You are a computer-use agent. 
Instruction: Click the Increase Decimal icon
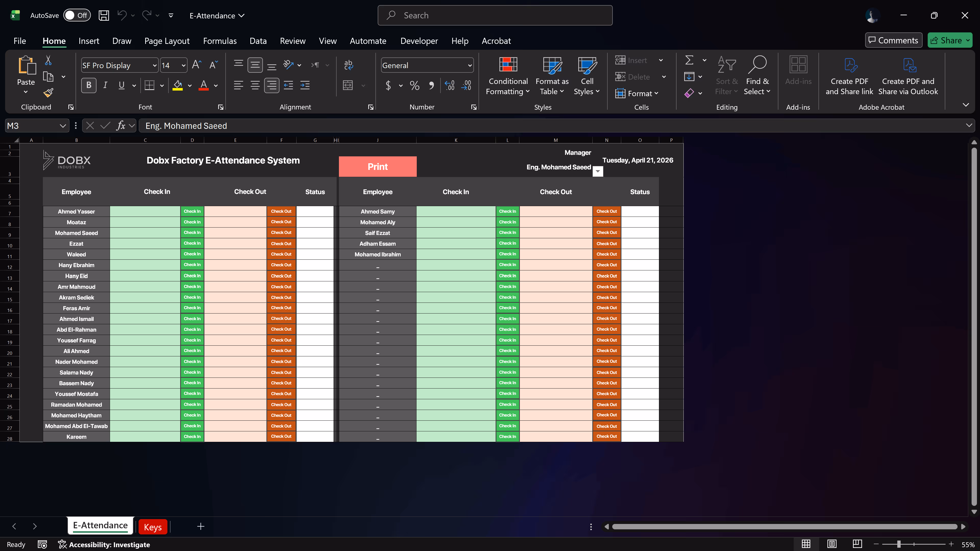coord(450,85)
